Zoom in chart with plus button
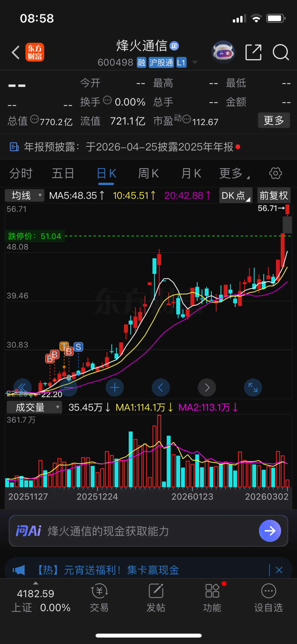This screenshot has height=644, width=297. [115, 387]
